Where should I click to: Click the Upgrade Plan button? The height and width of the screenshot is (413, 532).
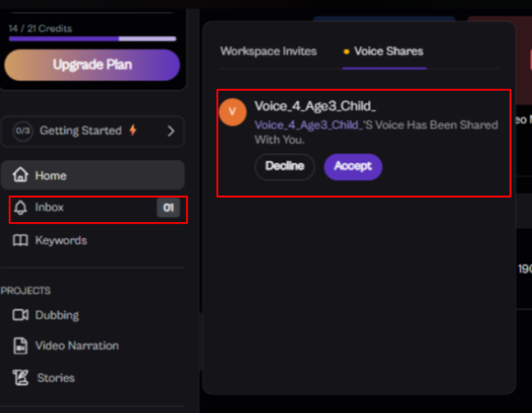(x=92, y=65)
